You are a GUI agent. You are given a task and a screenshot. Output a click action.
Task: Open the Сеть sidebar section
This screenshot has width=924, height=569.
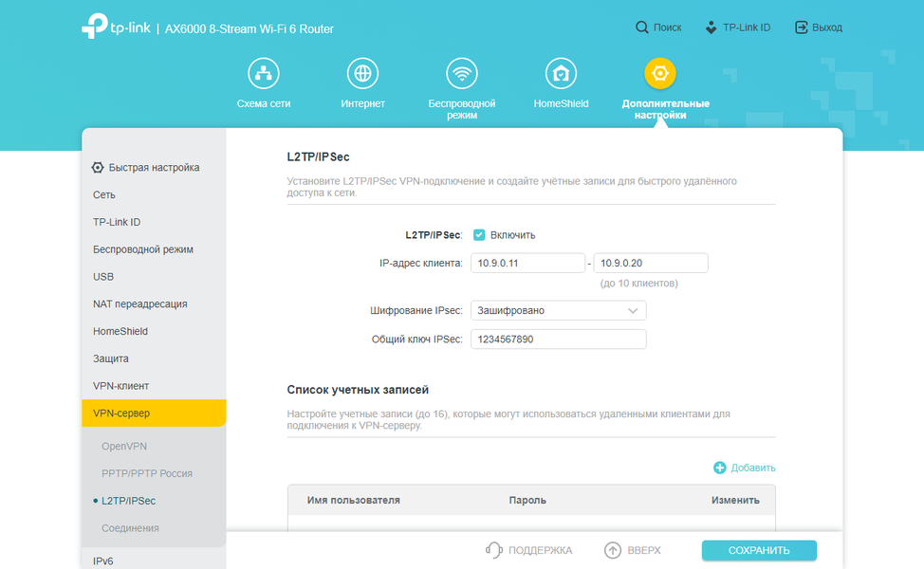(154, 195)
